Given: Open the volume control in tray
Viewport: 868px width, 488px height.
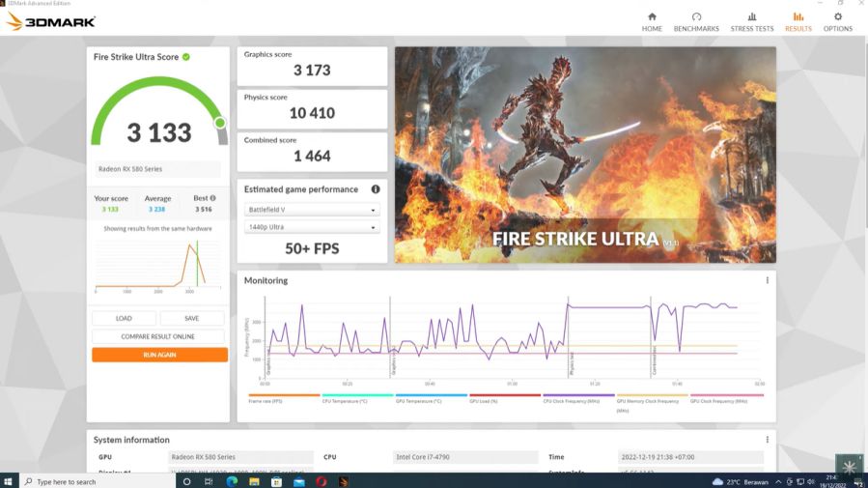Looking at the screenshot, I should pyautogui.click(x=811, y=482).
